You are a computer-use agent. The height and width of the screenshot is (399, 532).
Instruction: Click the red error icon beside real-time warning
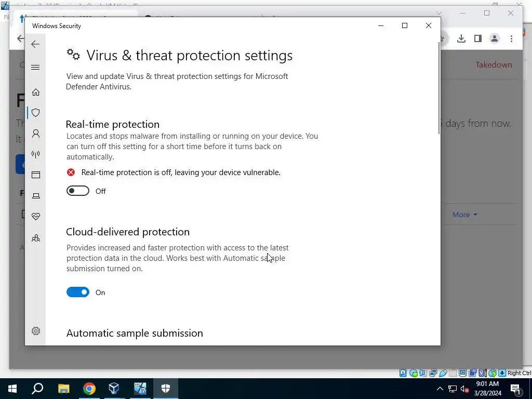(71, 172)
